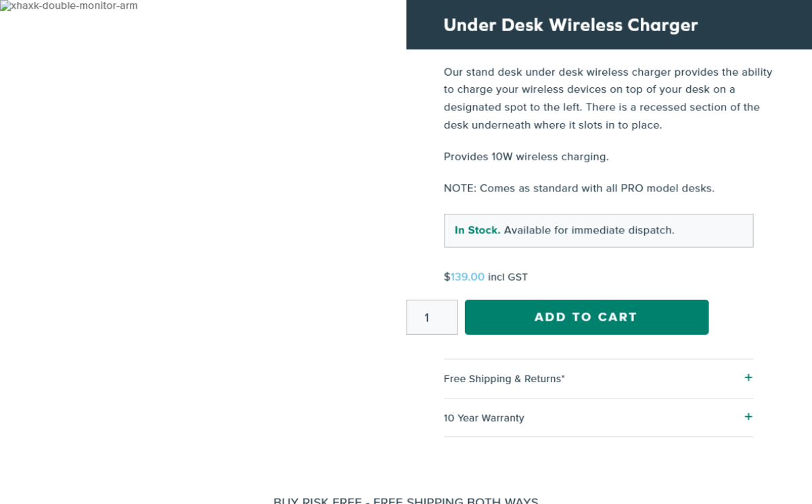
Task: Click the Available for immediate dispatch text
Action: tap(589, 230)
